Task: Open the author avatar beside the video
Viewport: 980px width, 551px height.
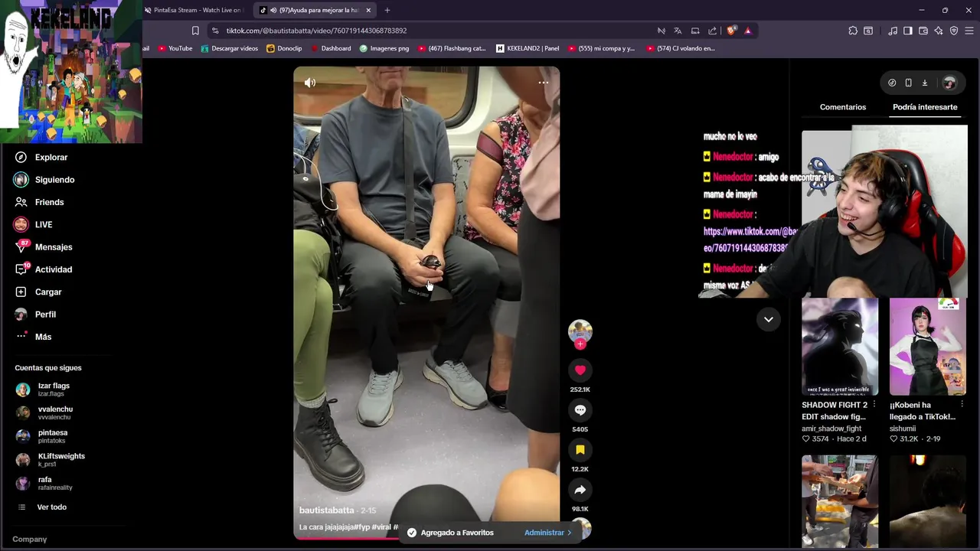Action: coord(580,331)
